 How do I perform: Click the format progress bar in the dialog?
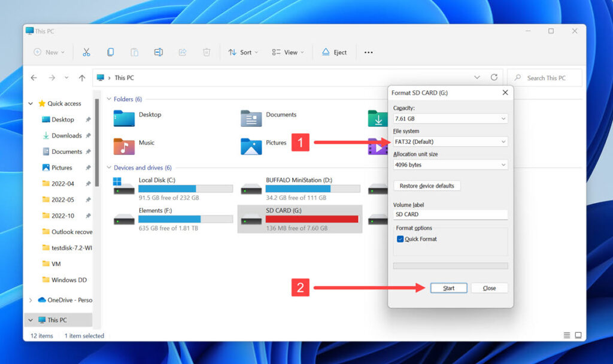[450, 265]
